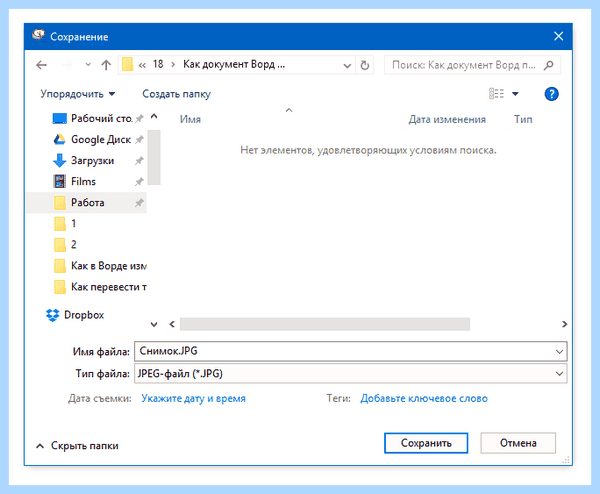This screenshot has width=600, height=494.
Task: Click the Google Диск icon
Action: [x=59, y=140]
